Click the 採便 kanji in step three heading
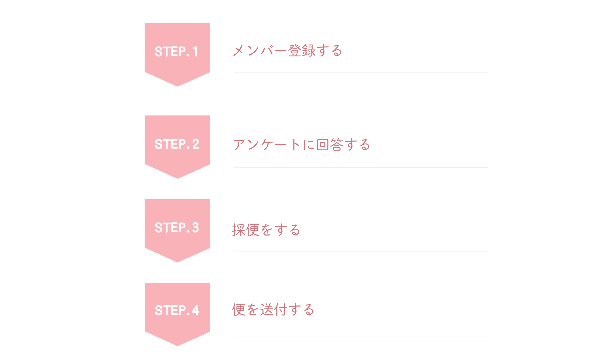The height and width of the screenshot is (364, 593). coord(246,230)
